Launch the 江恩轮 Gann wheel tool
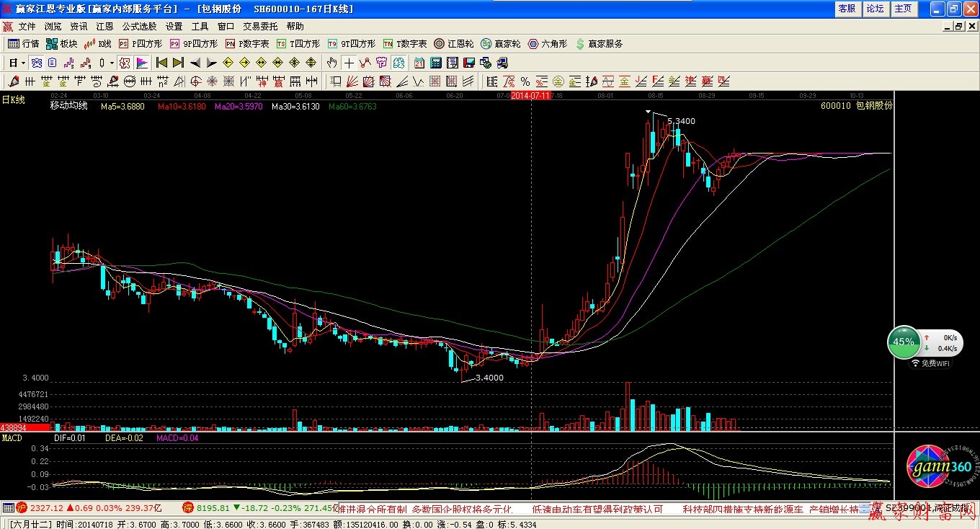980x529 pixels. 454,44
